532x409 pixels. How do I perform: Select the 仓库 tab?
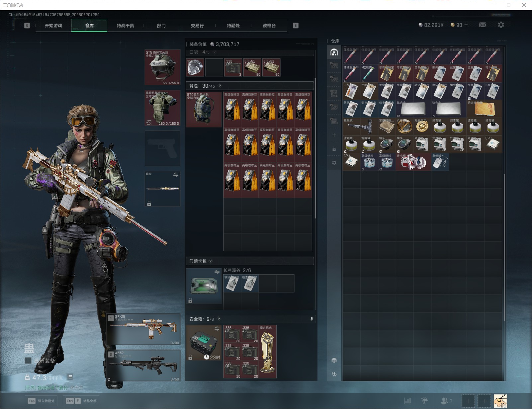pyautogui.click(x=89, y=26)
